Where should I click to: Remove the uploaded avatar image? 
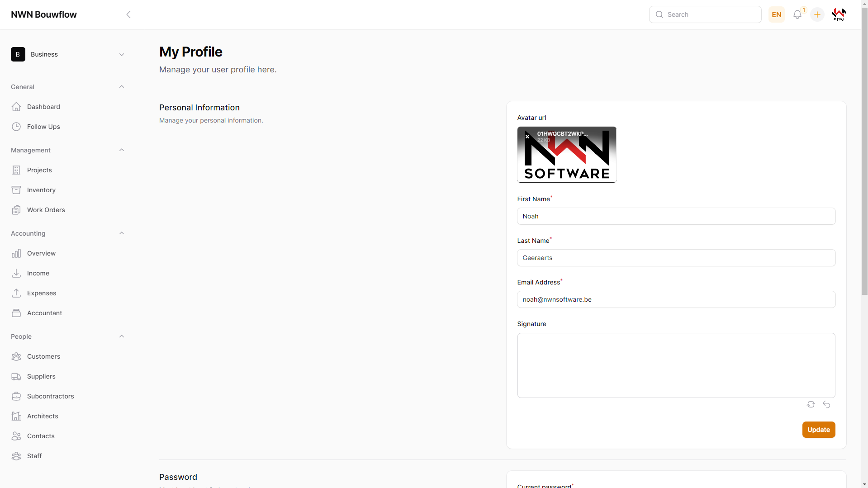(x=527, y=136)
